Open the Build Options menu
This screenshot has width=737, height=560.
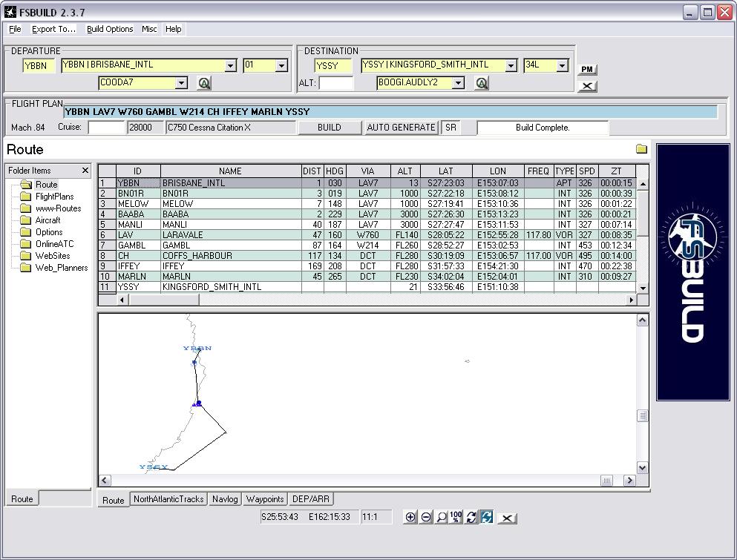coord(110,29)
